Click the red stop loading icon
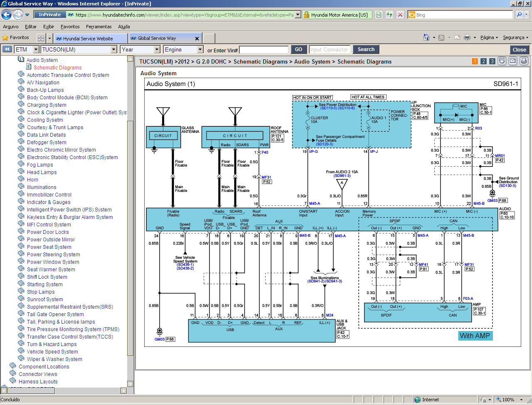Screen dimensions: 532x405 pos(400,15)
